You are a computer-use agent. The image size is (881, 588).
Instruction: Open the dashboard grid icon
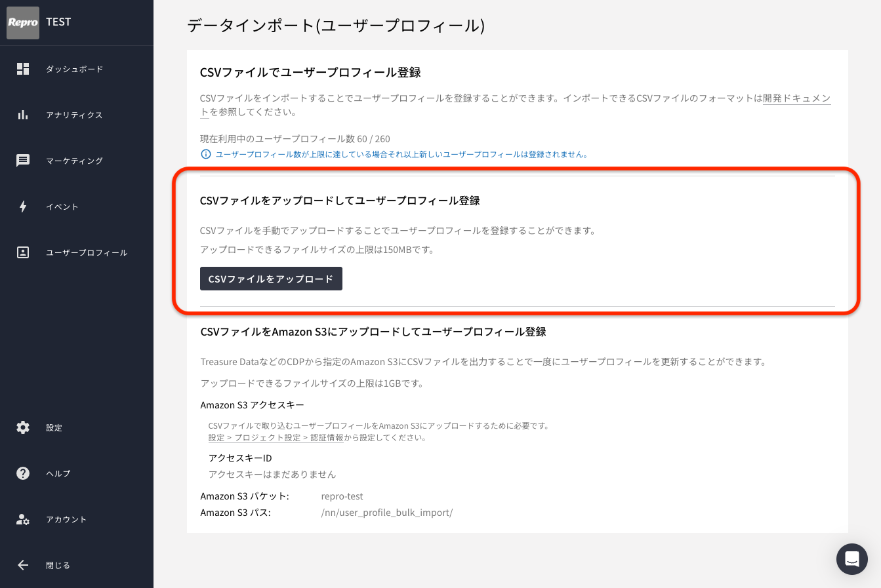click(23, 69)
